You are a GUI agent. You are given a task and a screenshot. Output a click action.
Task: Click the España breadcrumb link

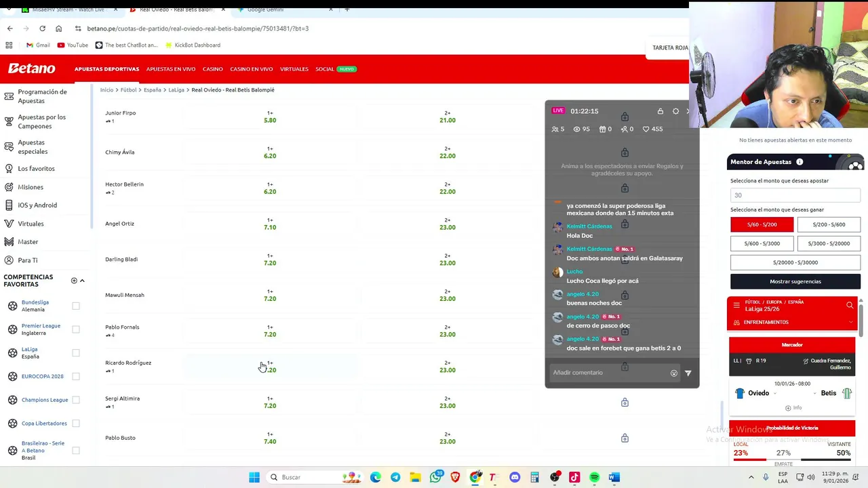(x=152, y=89)
